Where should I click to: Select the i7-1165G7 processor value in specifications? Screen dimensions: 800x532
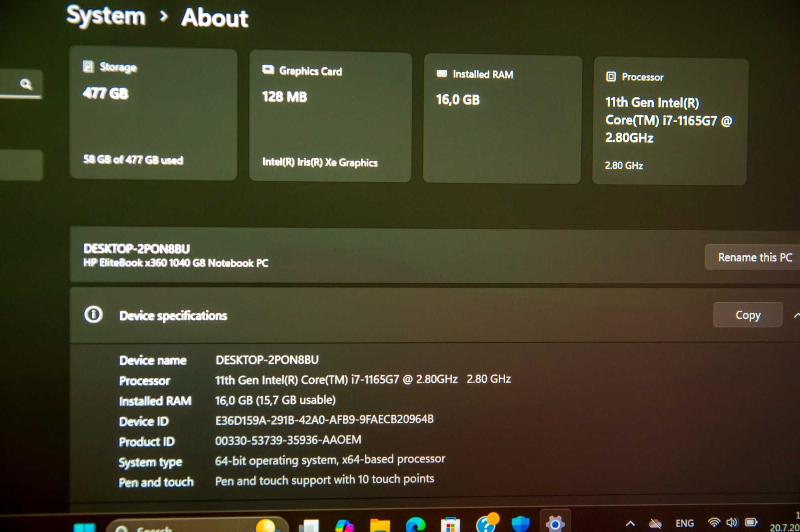(x=363, y=379)
